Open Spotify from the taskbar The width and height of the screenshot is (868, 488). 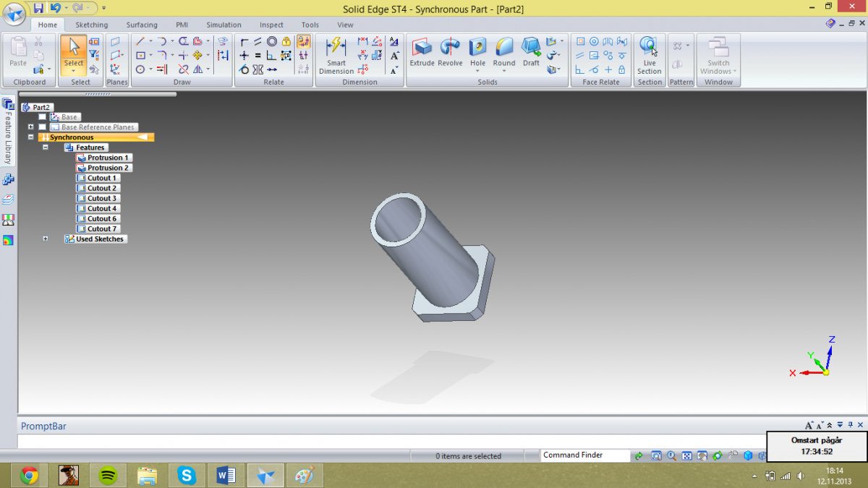tap(108, 475)
